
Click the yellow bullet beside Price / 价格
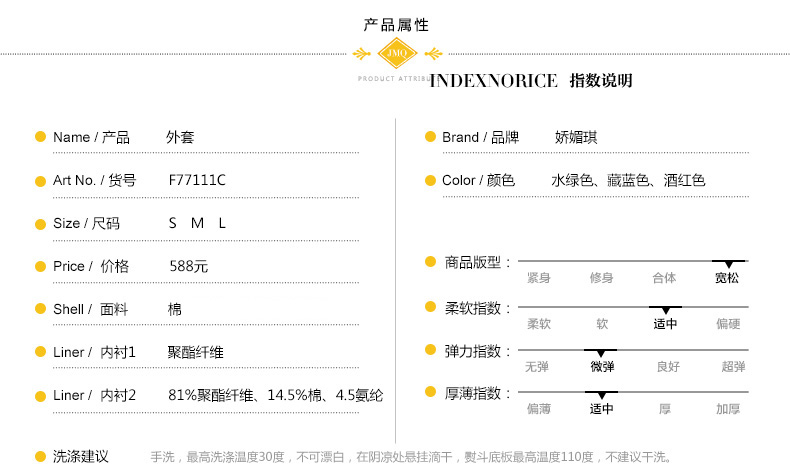point(40,266)
